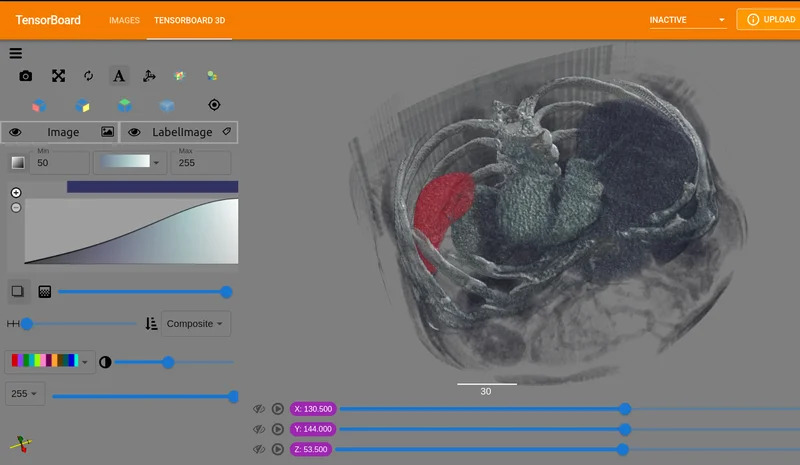
Task: Open the hamburger menu
Action: (15, 54)
